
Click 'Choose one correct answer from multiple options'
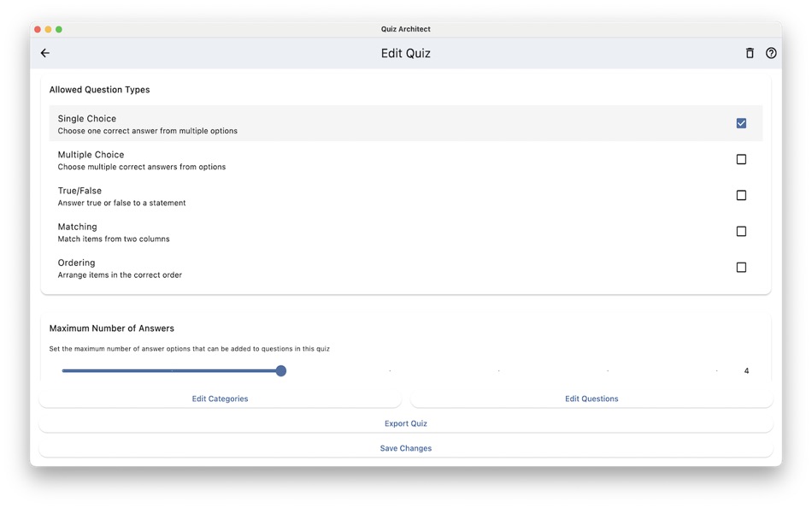tap(148, 131)
